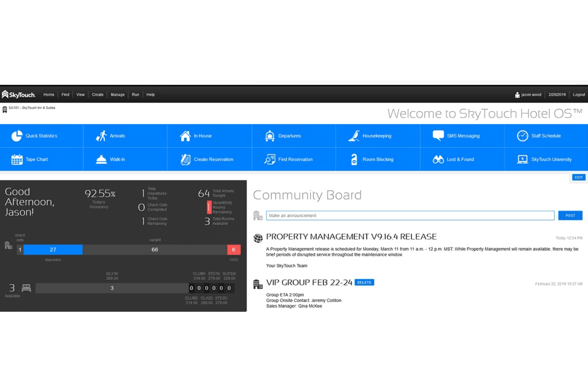Screen dimensions: 588x392
Task: Open the Find Reservation tile
Action: [x=294, y=159]
